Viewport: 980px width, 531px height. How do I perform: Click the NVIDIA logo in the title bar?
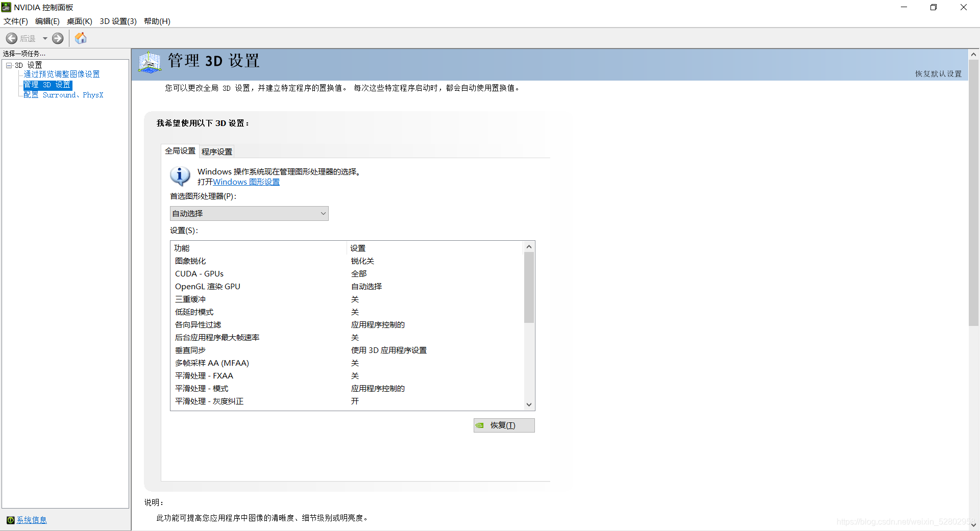click(x=6, y=7)
